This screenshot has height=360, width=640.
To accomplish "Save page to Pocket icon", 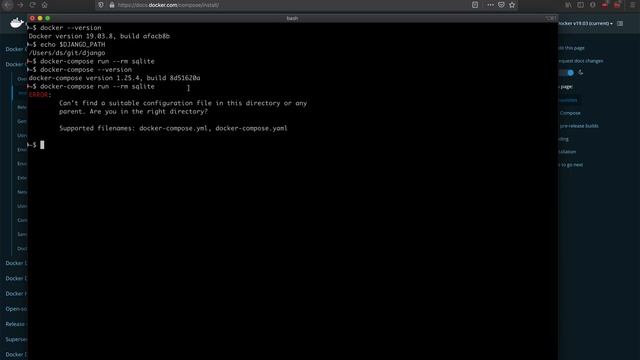I will [501, 5].
